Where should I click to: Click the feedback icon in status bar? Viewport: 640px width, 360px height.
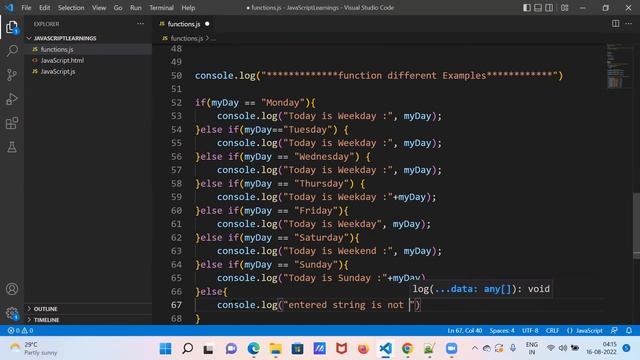[614, 331]
